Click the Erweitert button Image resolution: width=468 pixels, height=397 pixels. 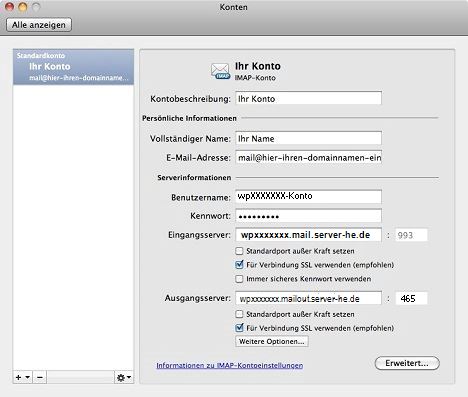pyautogui.click(x=407, y=363)
